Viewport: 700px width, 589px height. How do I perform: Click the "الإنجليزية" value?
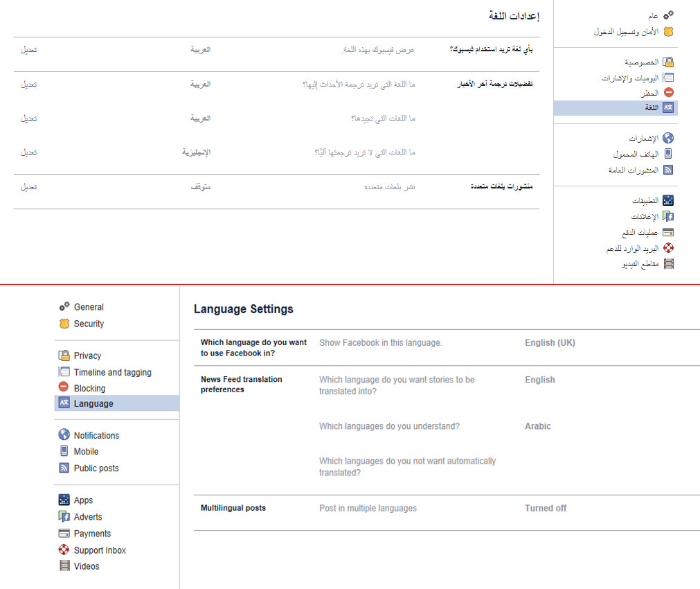197,152
